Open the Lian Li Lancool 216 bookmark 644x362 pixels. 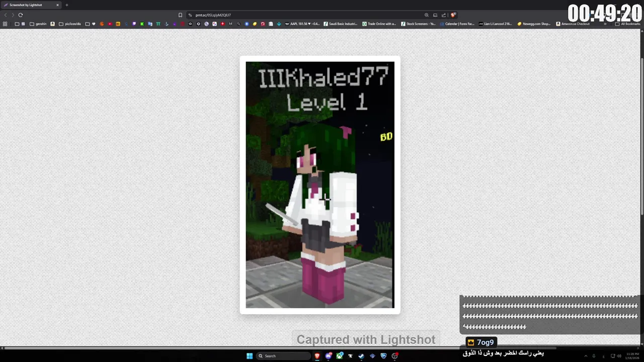(x=496, y=24)
